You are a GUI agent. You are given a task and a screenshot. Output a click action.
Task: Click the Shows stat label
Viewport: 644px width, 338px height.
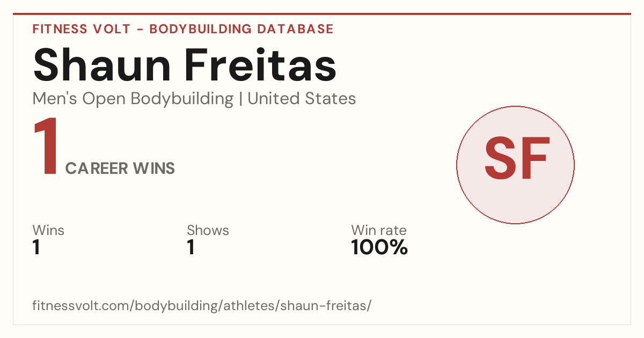(x=208, y=231)
